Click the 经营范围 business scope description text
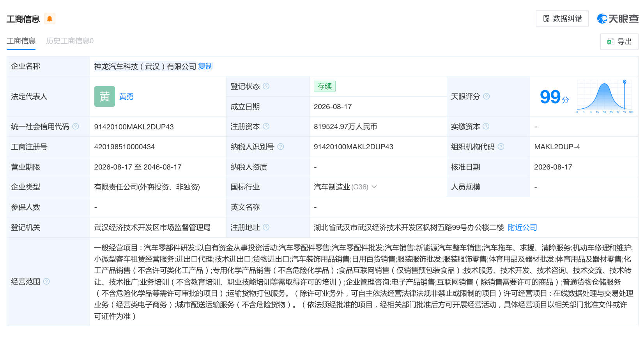 point(363,282)
